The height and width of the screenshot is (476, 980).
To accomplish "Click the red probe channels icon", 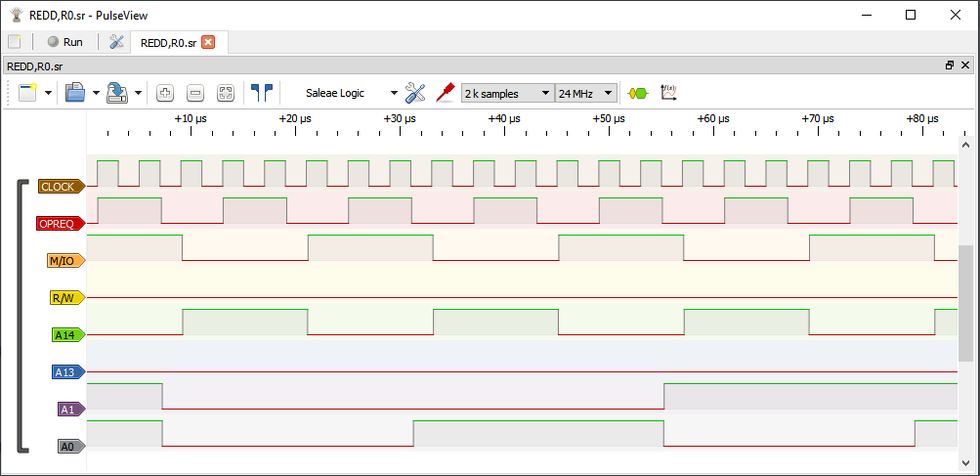I will click(446, 93).
